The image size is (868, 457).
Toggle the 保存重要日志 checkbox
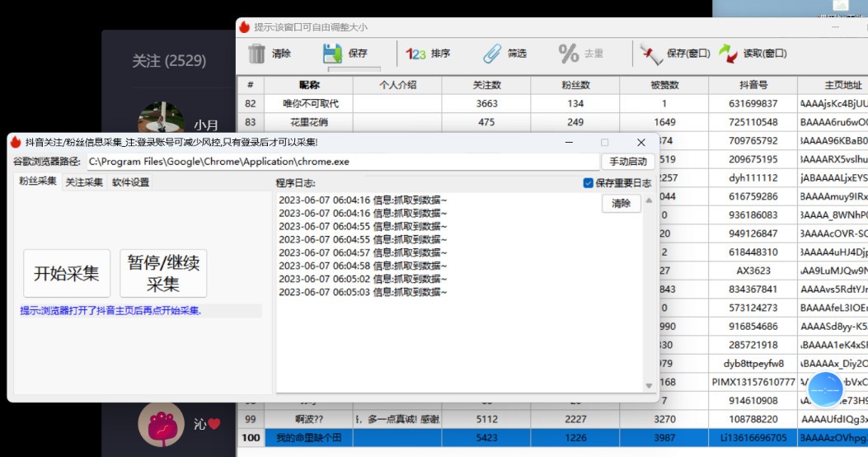(588, 183)
